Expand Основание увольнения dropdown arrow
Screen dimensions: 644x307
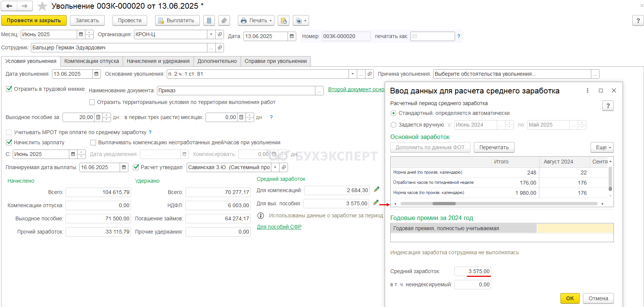tap(353, 74)
